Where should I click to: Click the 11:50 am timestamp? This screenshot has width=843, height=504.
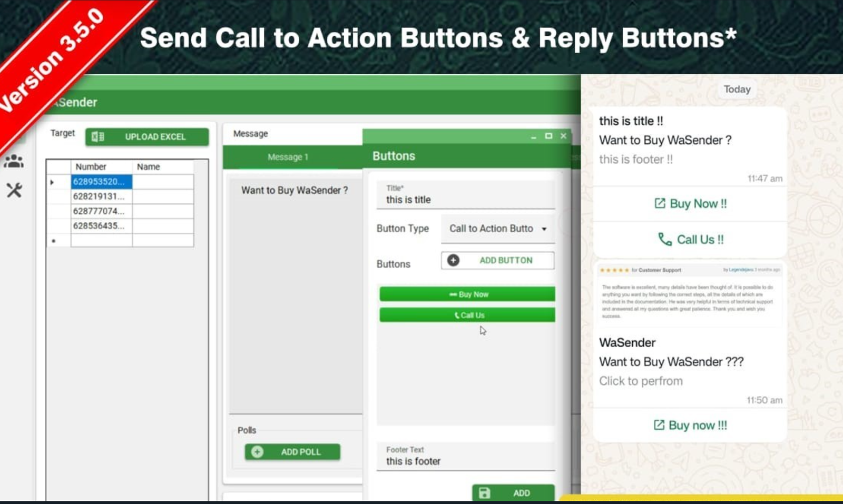[764, 400]
